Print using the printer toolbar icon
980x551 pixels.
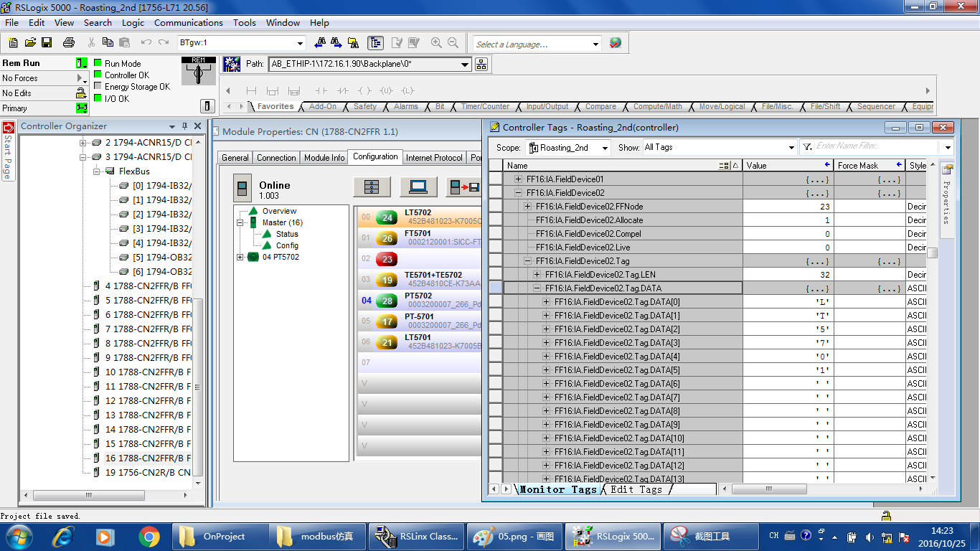coord(69,43)
